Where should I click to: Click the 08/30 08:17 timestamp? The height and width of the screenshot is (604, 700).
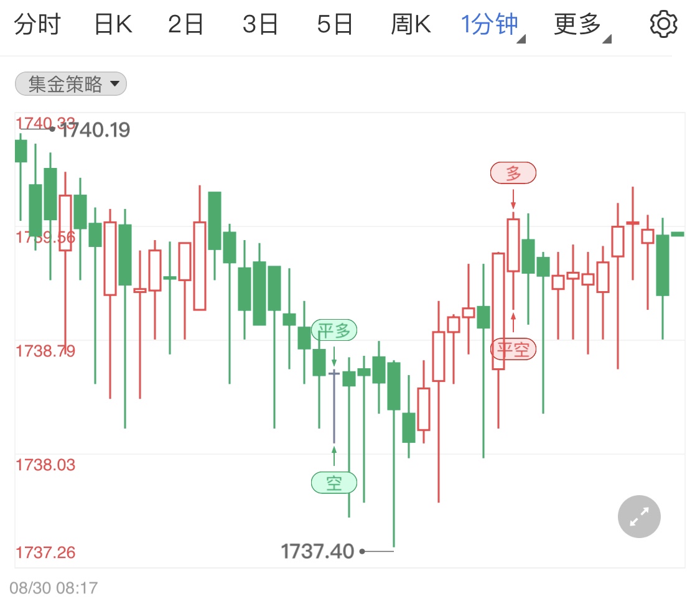tap(54, 587)
